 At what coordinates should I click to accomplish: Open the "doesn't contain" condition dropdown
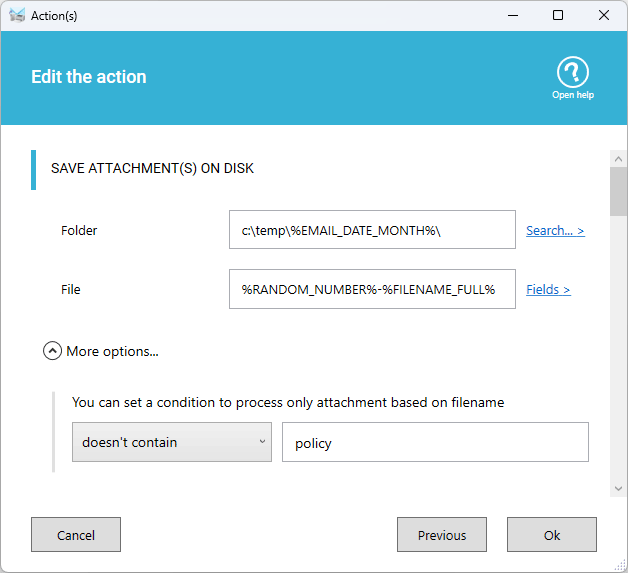click(x=172, y=442)
